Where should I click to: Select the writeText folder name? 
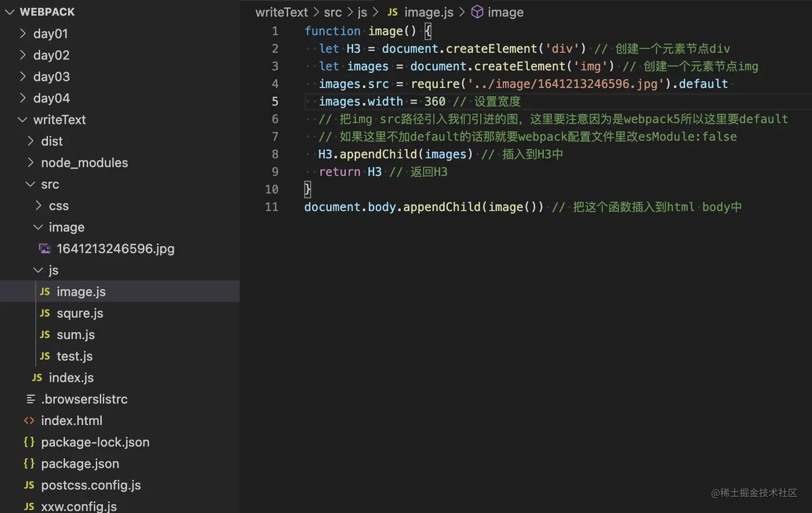pyautogui.click(x=60, y=119)
